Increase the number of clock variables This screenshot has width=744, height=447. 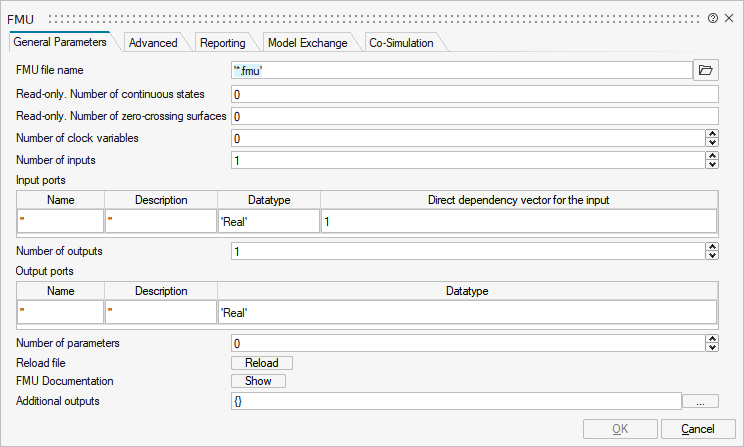(x=712, y=134)
